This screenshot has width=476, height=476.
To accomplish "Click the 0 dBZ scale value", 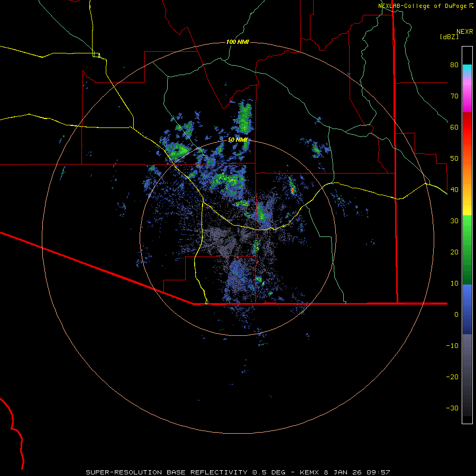I will [x=456, y=315].
